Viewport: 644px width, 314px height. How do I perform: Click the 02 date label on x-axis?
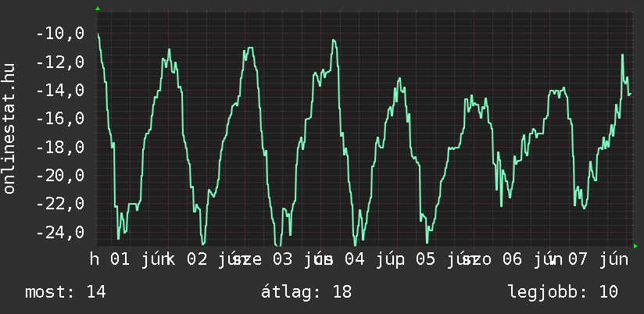coord(197,259)
